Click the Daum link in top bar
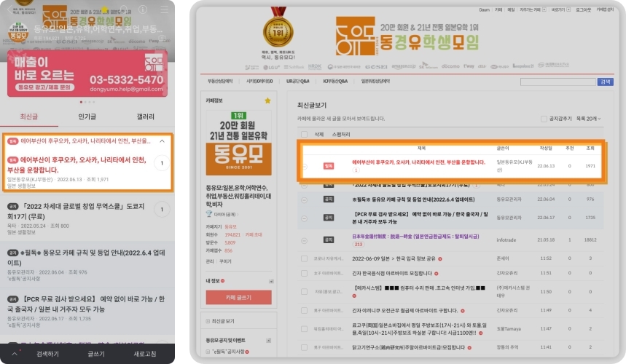Screen dimensions: 626x364 click(485, 10)
